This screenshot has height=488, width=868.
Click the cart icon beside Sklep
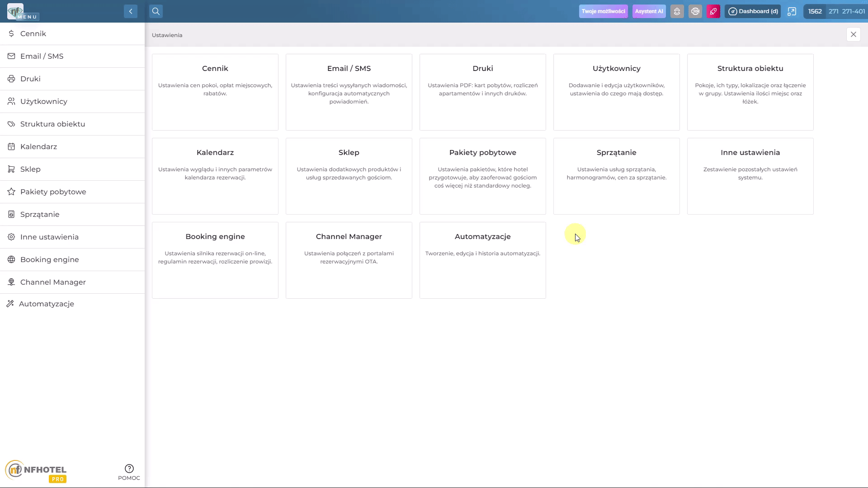(x=11, y=169)
